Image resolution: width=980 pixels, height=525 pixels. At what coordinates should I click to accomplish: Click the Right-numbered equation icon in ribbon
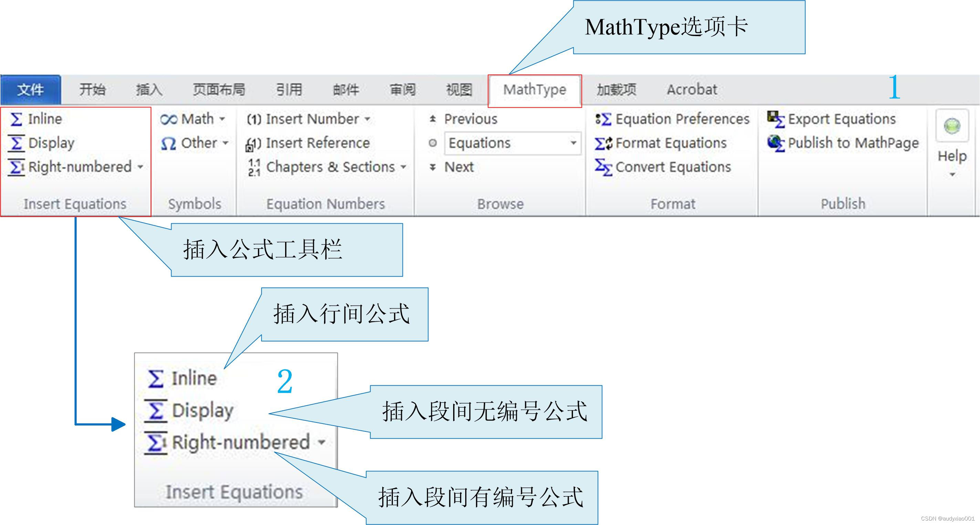click(x=16, y=167)
